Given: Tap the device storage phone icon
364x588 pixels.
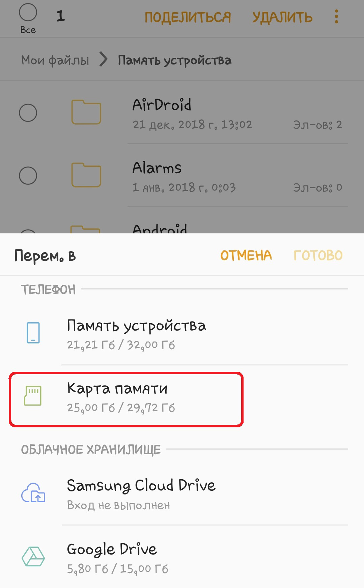Looking at the screenshot, I should coord(33,332).
